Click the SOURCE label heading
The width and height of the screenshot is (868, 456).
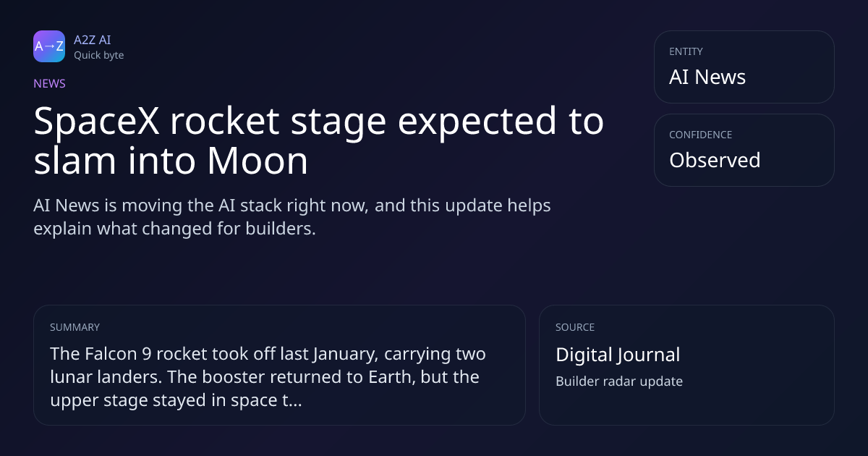pos(575,327)
